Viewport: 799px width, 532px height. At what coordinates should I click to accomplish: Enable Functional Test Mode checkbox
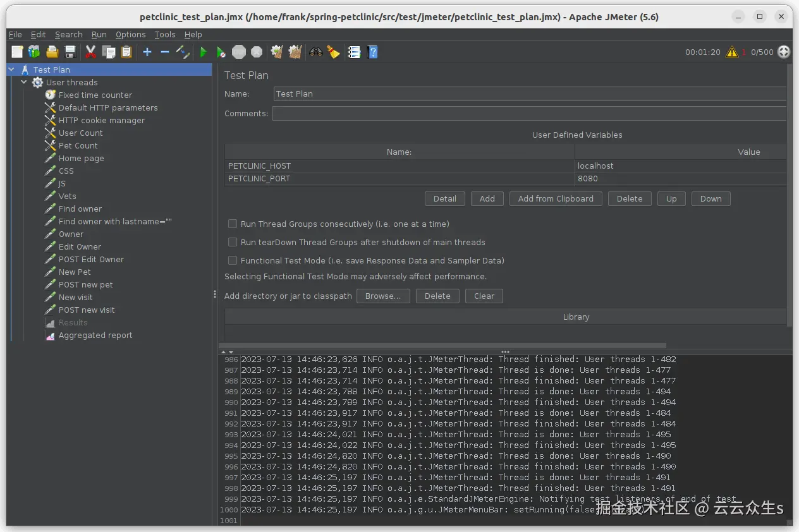coord(233,260)
